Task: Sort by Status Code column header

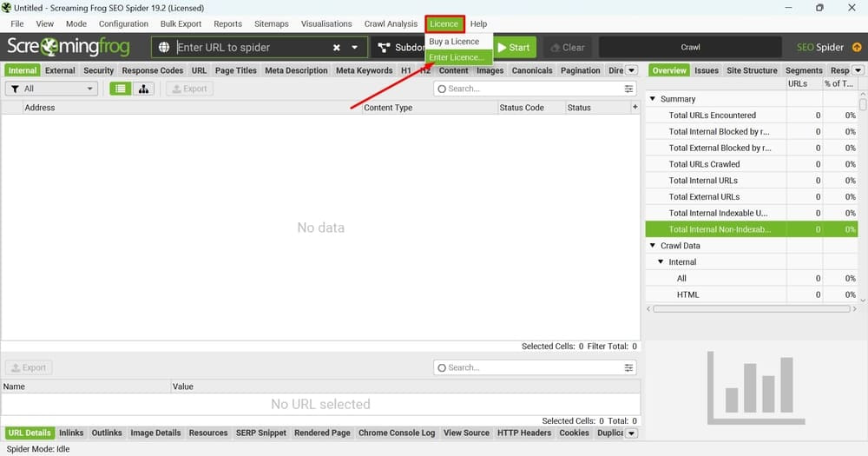Action: coord(531,108)
